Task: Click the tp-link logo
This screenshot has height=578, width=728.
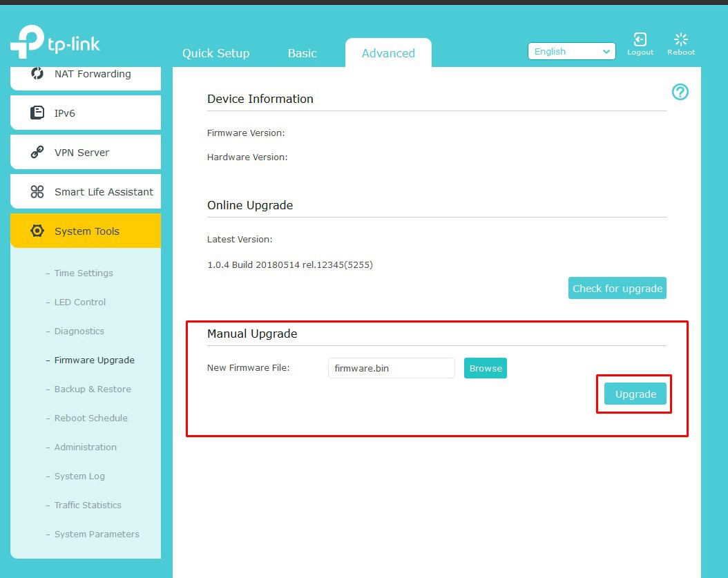Action: click(x=55, y=42)
